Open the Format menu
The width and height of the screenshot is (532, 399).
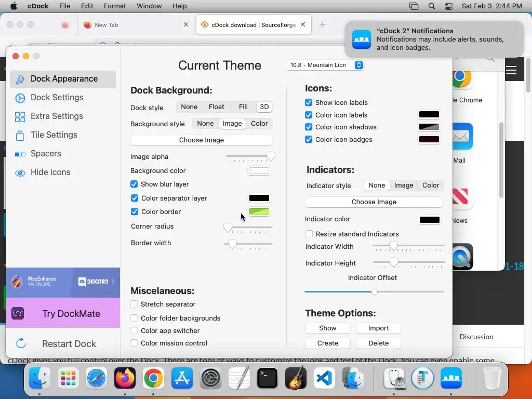click(x=115, y=6)
